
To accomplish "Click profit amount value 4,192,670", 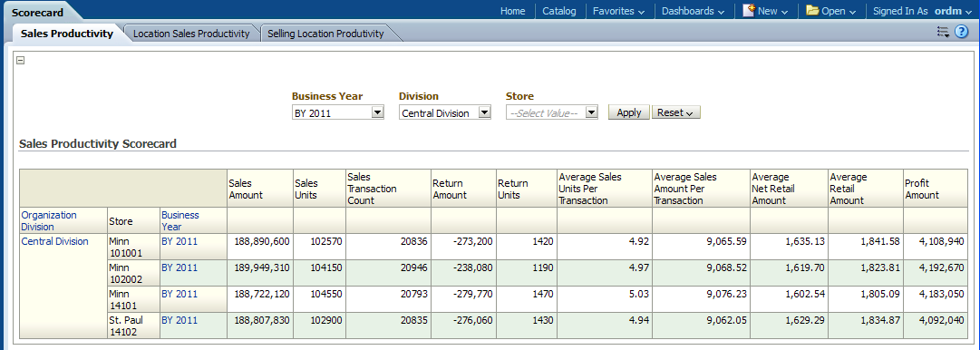I will [942, 267].
